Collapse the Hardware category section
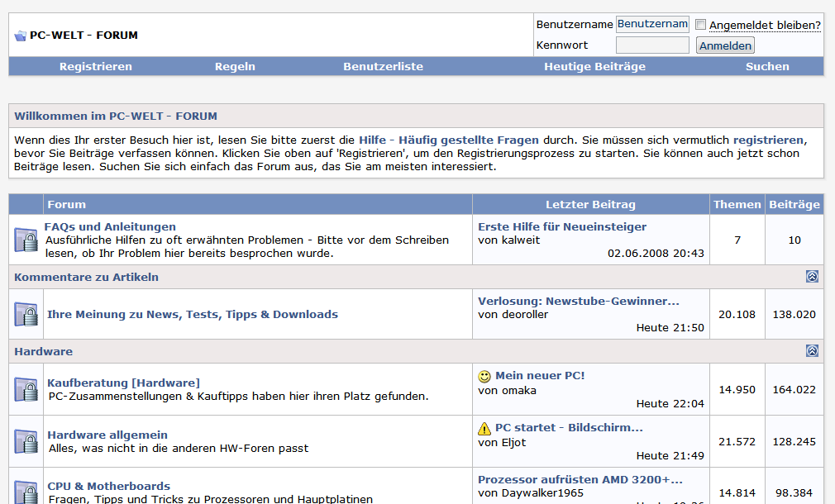 tap(812, 351)
